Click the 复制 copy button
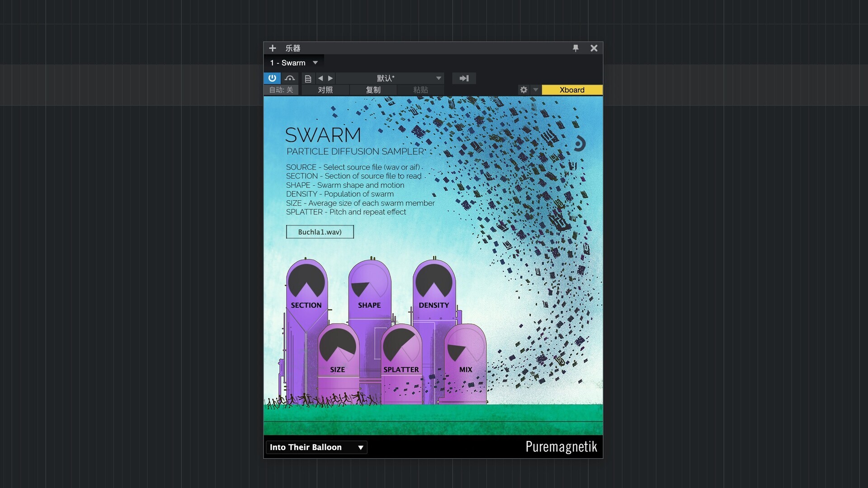 373,90
